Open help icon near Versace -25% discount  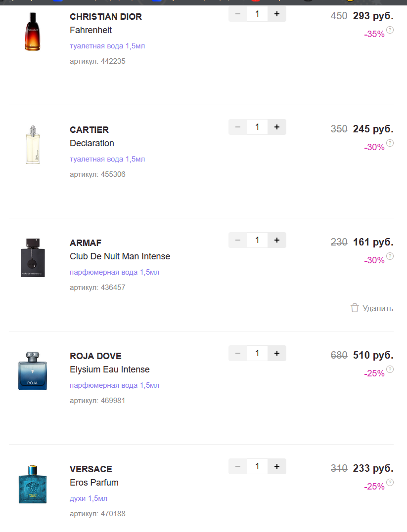click(x=390, y=483)
